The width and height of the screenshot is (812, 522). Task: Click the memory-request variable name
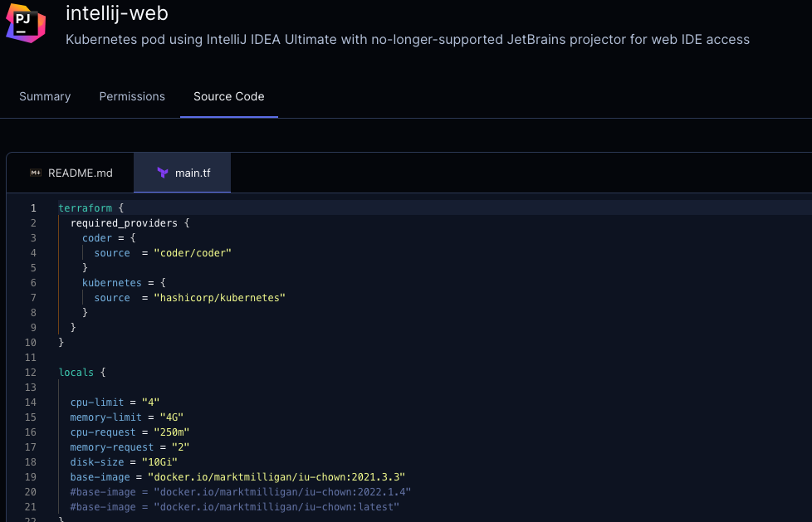(112, 447)
